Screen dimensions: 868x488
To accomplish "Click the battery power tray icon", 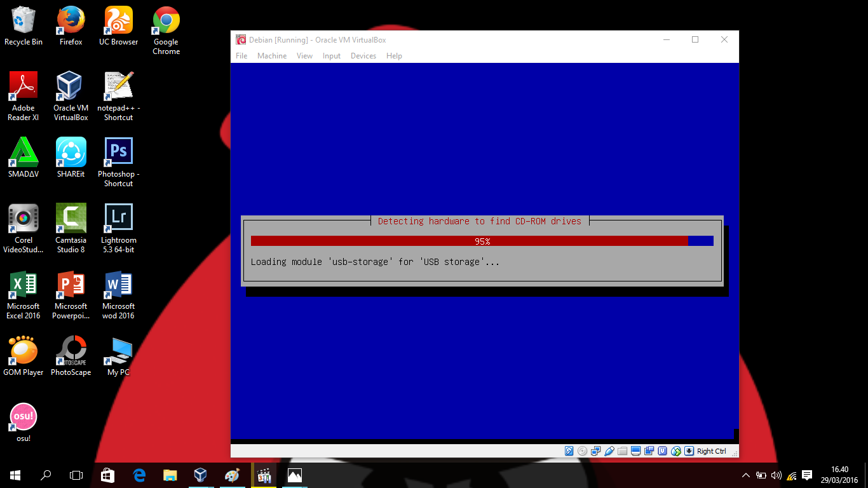I will (761, 475).
